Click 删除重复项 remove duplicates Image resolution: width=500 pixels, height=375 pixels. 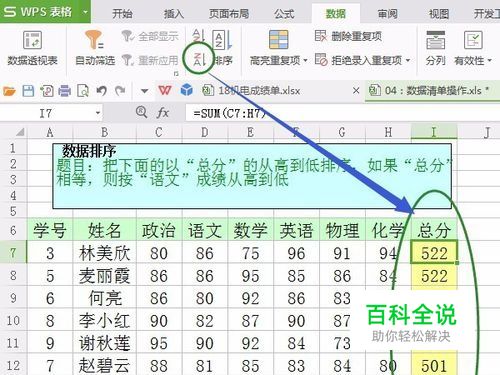348,36
